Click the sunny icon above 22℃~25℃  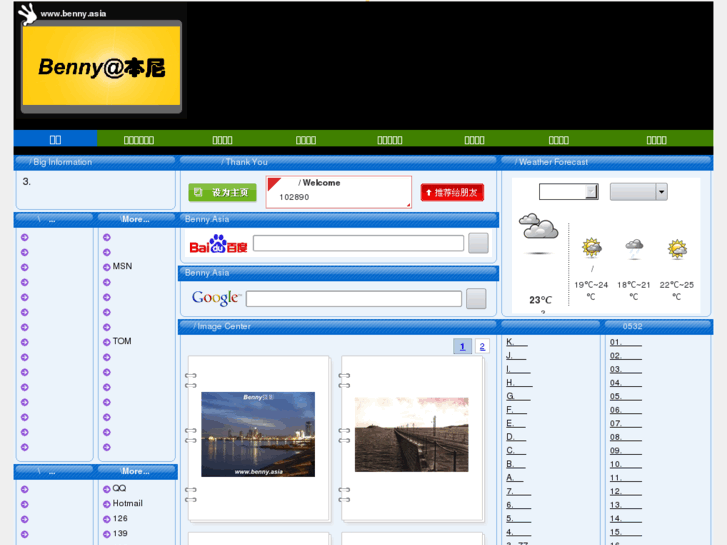677,249
